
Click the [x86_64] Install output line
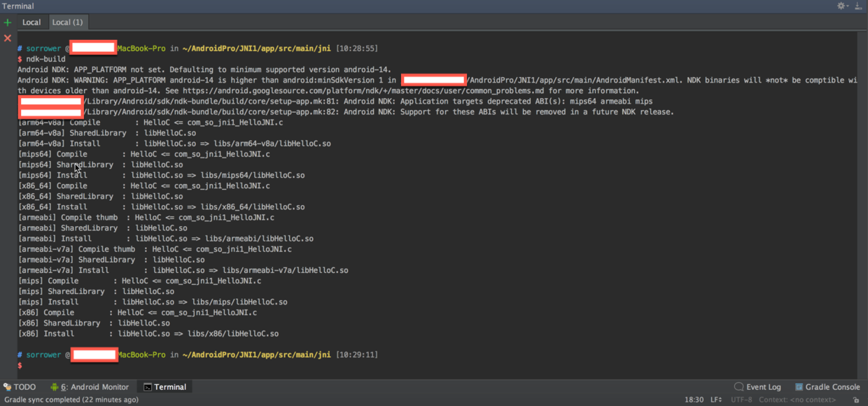(x=161, y=207)
